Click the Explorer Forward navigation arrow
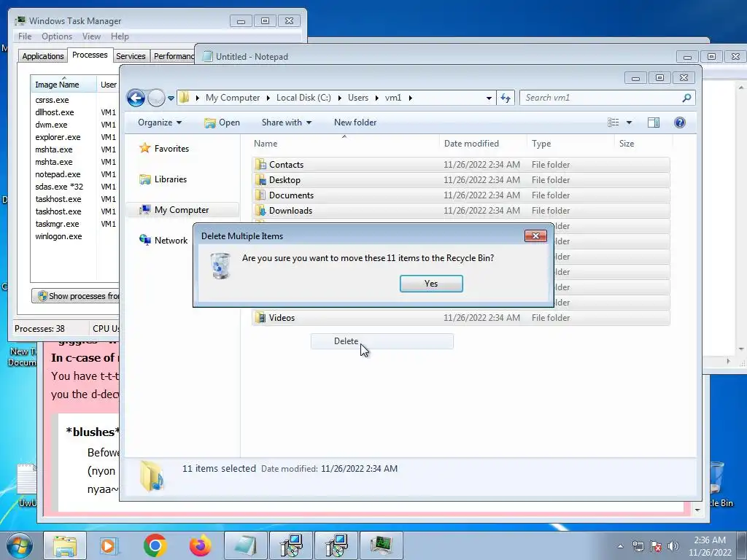The height and width of the screenshot is (560, 747). pos(156,98)
